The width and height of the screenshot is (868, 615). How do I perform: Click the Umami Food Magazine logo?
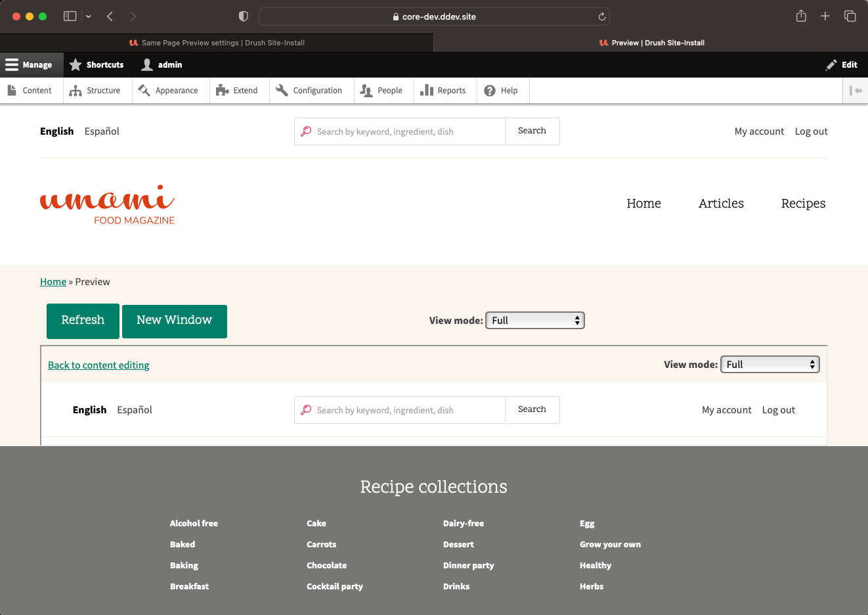[x=108, y=205]
